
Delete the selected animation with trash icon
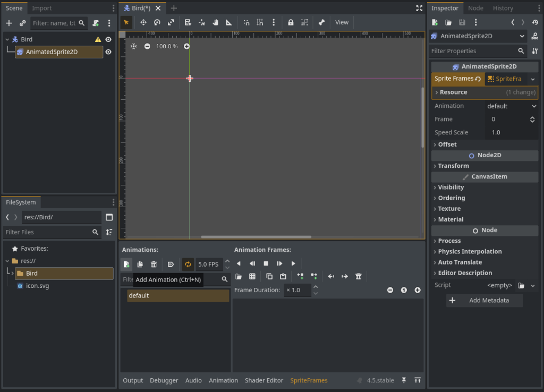tap(154, 264)
